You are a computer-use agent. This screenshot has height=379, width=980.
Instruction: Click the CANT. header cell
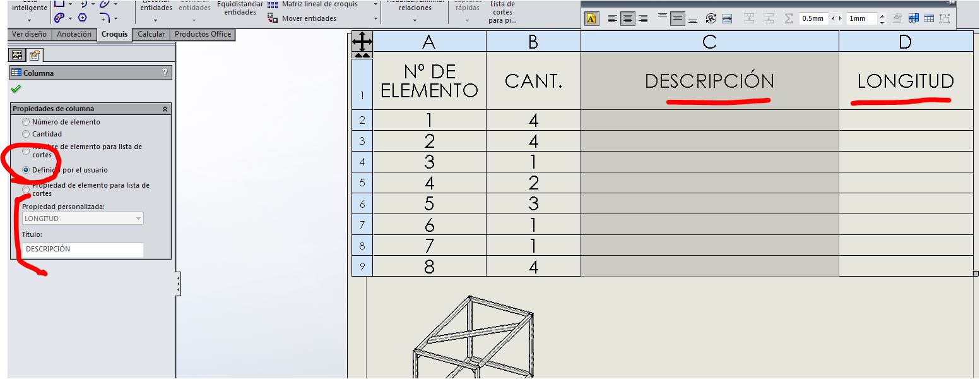click(533, 81)
